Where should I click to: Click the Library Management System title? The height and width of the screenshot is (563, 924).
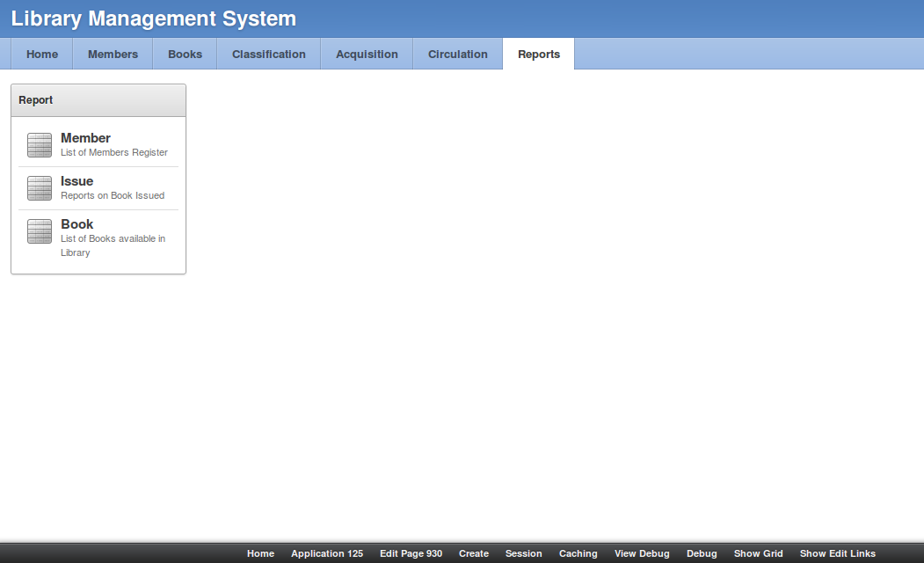[x=154, y=18]
